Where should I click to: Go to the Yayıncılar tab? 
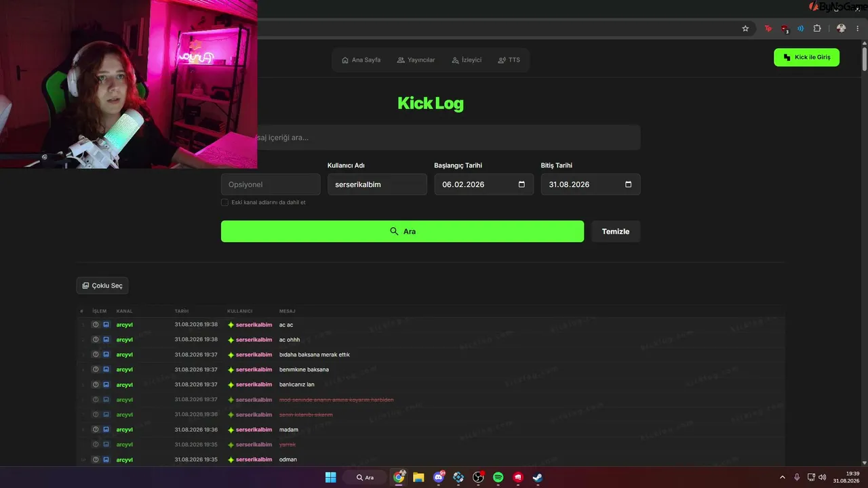tap(416, 60)
